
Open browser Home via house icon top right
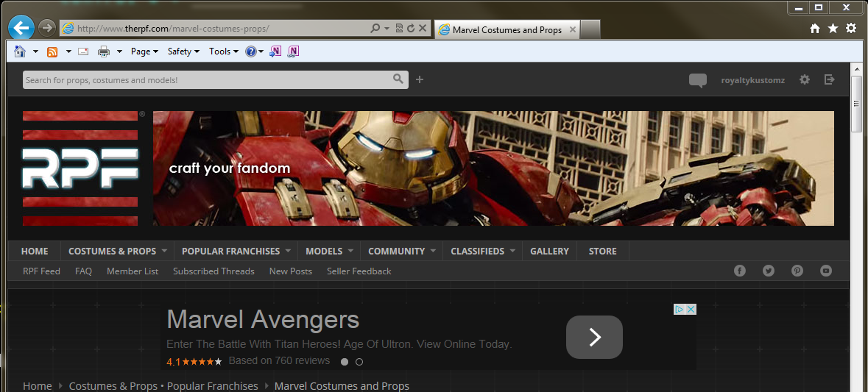pyautogui.click(x=815, y=28)
